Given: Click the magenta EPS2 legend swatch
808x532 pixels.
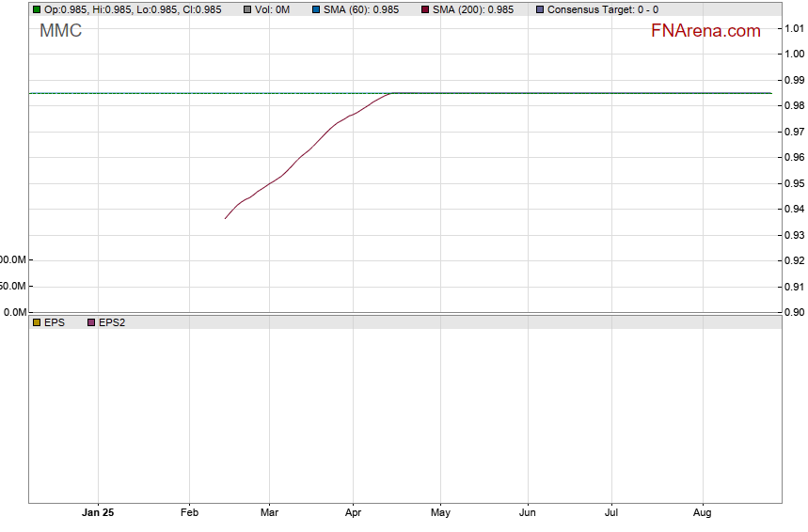Looking at the screenshot, I should tap(90, 322).
